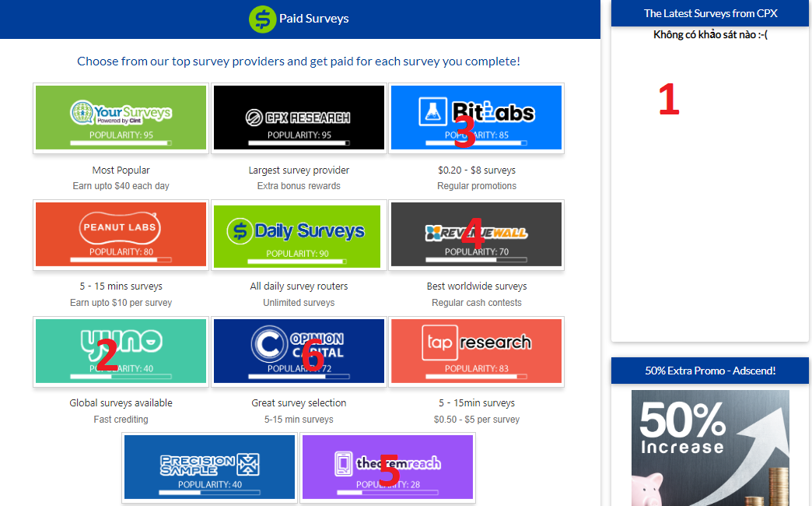Click the 'Paid Surveys' header title
812x506 pixels.
tap(313, 19)
